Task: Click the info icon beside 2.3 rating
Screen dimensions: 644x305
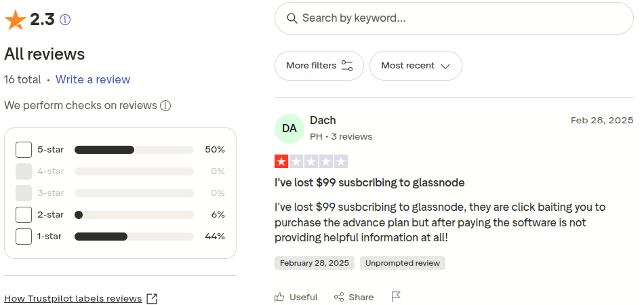Action: click(x=65, y=20)
